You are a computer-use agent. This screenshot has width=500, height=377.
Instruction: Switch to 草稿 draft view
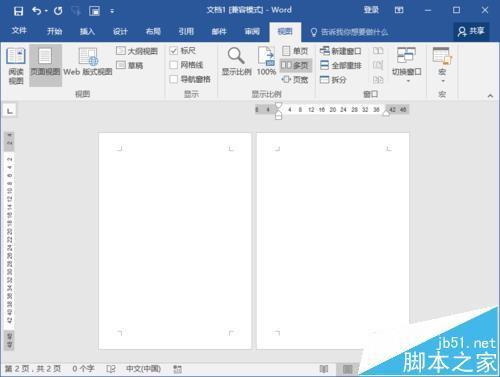click(129, 65)
